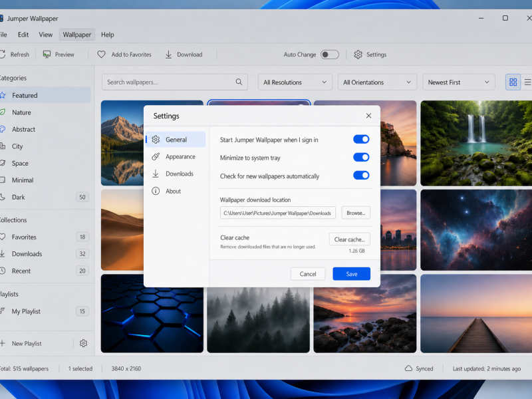Open the Wallpaper menu
Image resolution: width=532 pixels, height=399 pixels.
point(77,35)
